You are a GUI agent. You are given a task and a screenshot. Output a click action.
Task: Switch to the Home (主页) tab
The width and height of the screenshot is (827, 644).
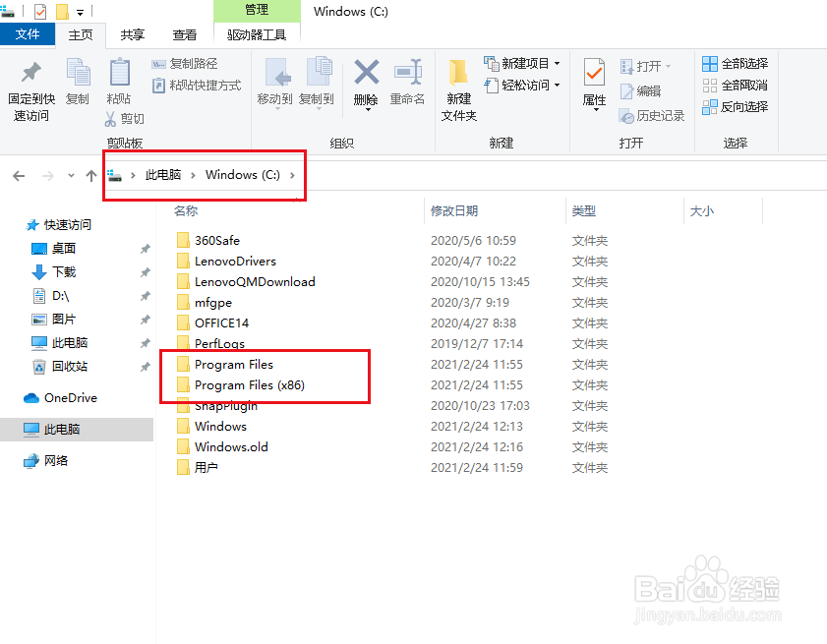pyautogui.click(x=81, y=34)
